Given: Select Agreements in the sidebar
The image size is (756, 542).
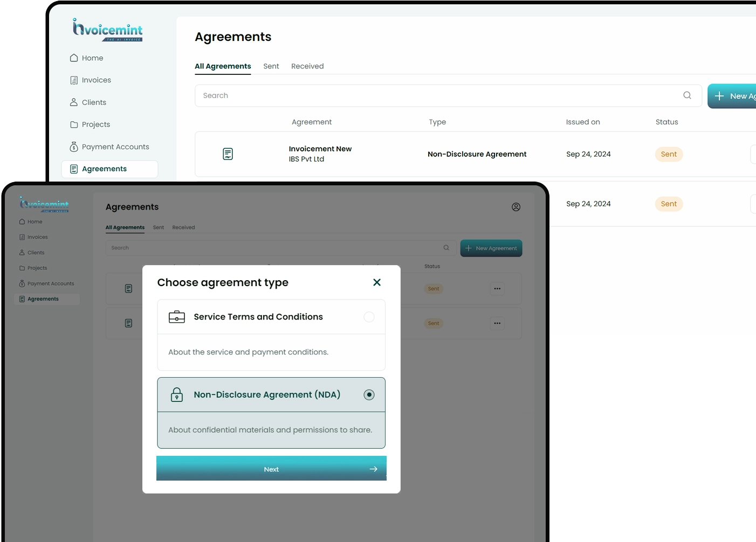Looking at the screenshot, I should click(104, 169).
